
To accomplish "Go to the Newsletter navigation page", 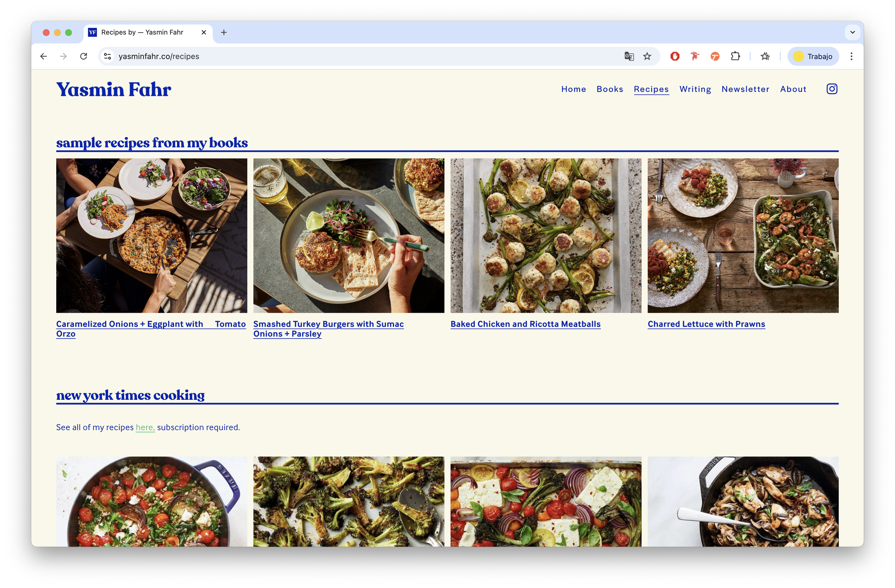I will 745,89.
